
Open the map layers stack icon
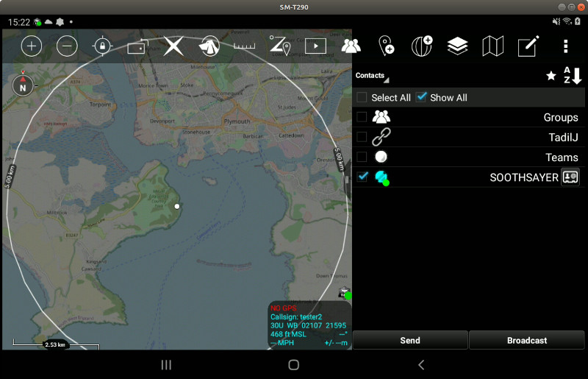tap(457, 46)
